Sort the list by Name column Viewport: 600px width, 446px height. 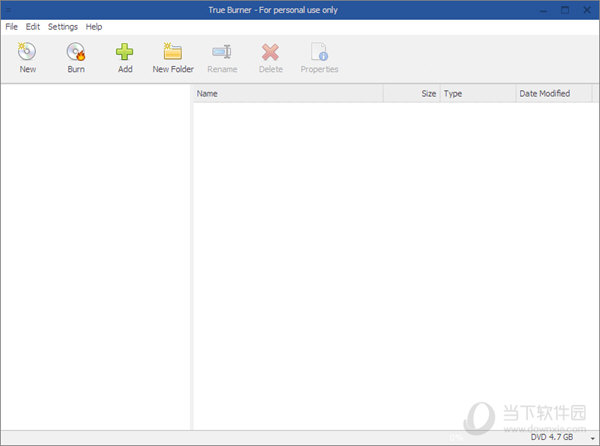click(289, 94)
